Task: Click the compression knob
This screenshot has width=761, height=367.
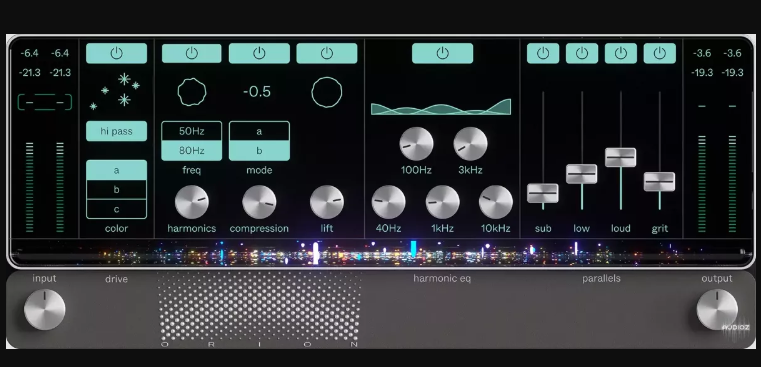Action: click(259, 201)
